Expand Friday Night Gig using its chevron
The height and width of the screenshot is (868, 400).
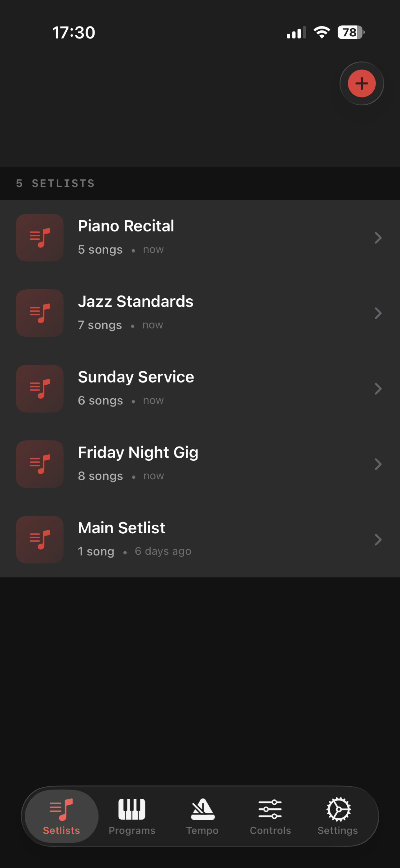click(378, 464)
